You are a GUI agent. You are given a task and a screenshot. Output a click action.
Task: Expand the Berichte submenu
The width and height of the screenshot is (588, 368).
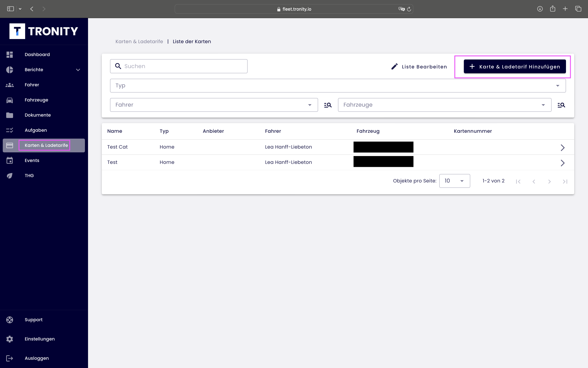[78, 70]
